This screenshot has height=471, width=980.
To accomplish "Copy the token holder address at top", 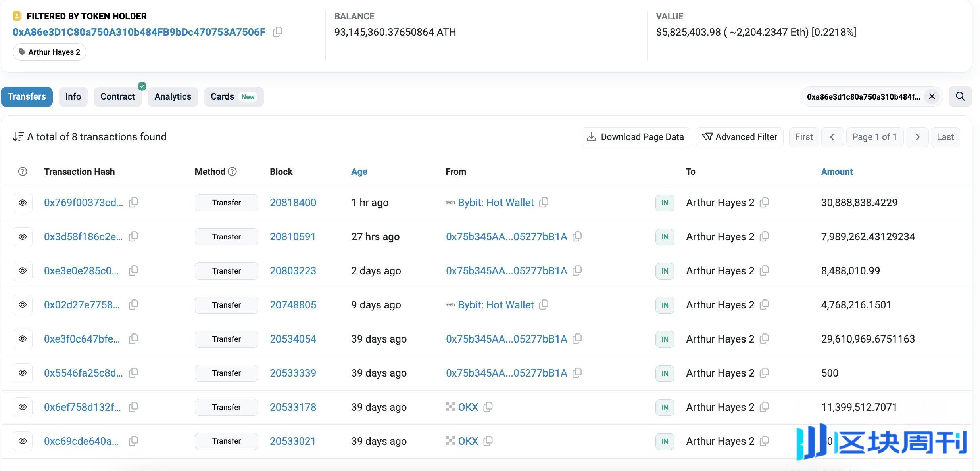I will (278, 32).
